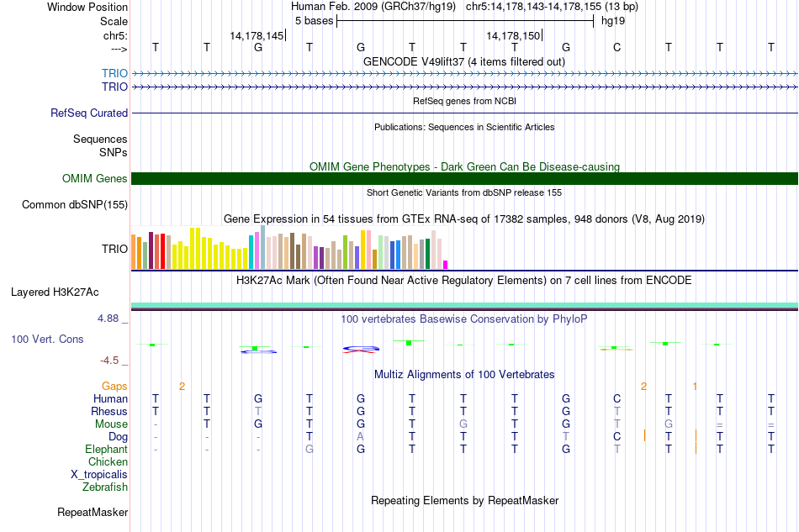Select the tallest steel-blue GTEx expression bar

[x=263, y=247]
